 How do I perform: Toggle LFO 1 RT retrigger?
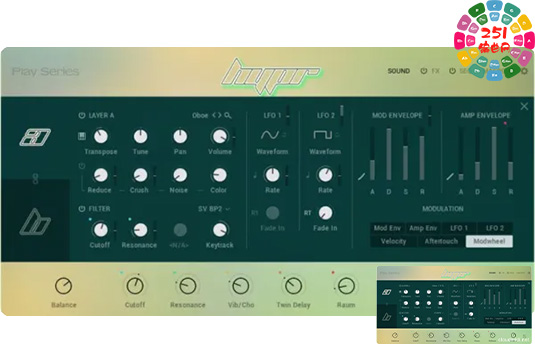click(x=255, y=213)
